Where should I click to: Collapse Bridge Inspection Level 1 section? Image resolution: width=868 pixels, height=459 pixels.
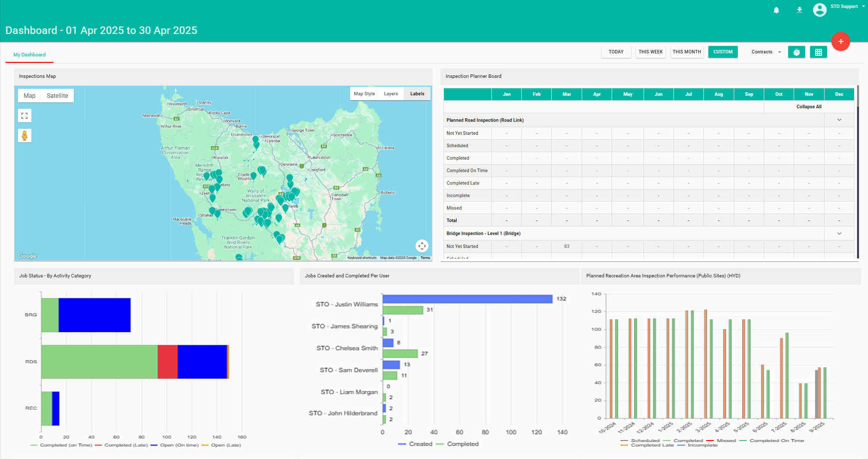click(x=839, y=233)
